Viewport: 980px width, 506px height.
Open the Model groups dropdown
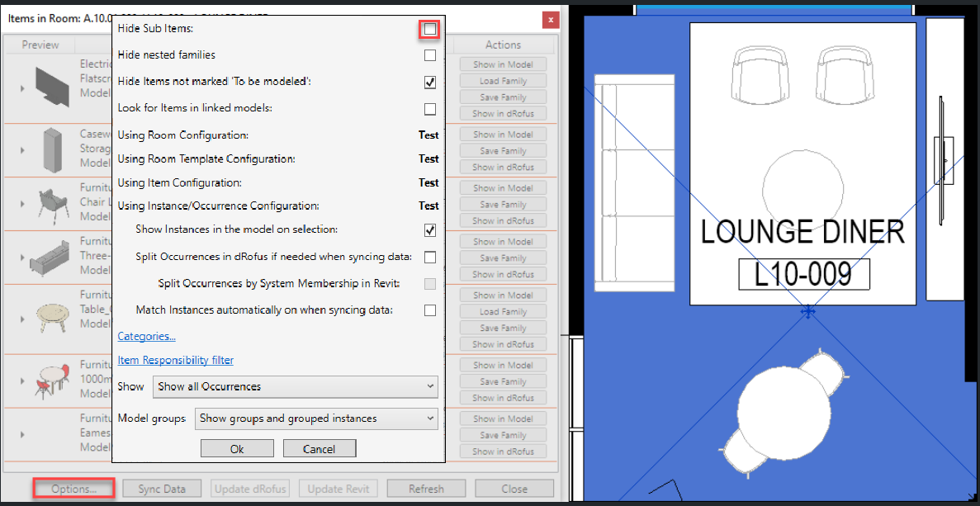[316, 419]
